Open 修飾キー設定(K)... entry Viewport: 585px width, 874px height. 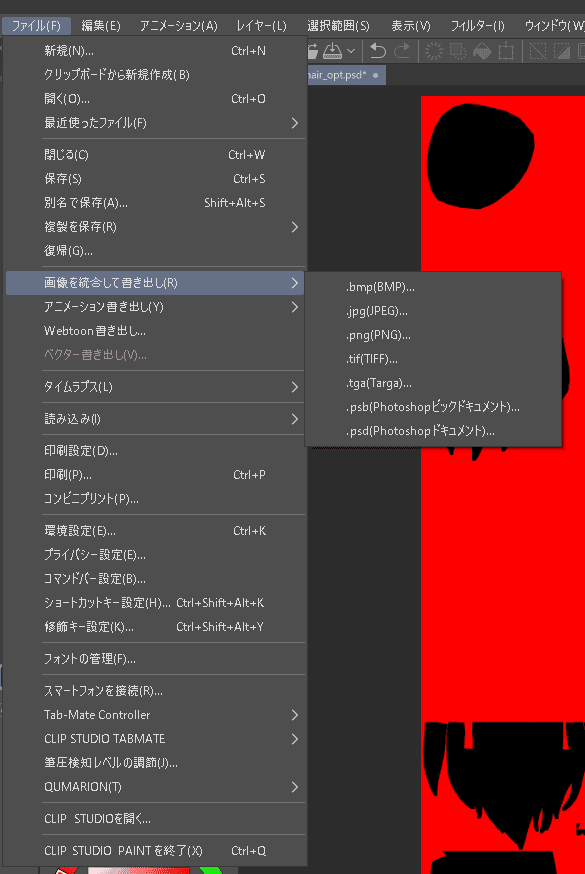[155, 627]
